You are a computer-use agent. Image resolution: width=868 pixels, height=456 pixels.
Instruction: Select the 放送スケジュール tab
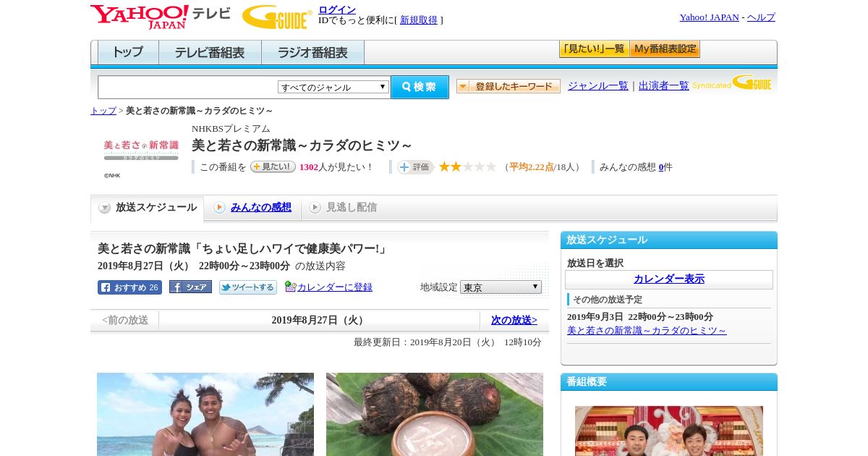(148, 208)
